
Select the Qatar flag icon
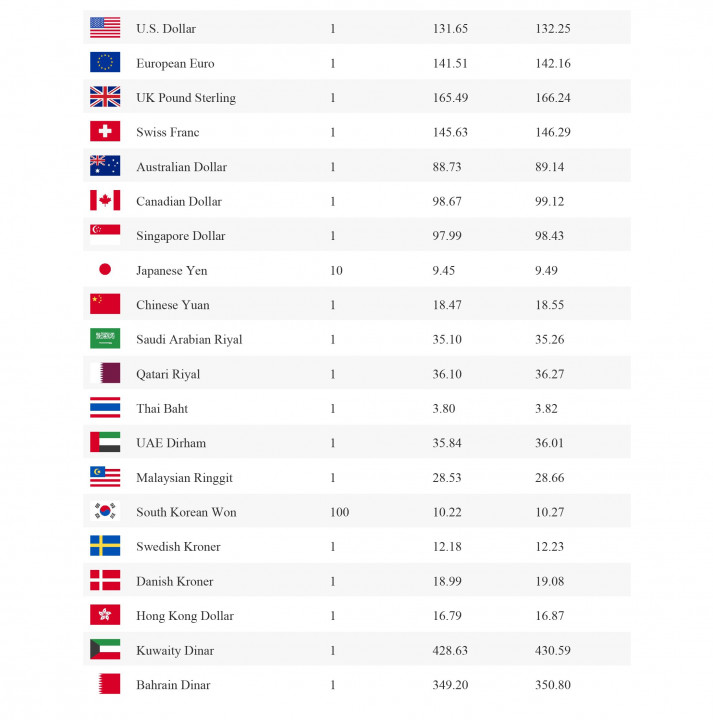coord(105,373)
